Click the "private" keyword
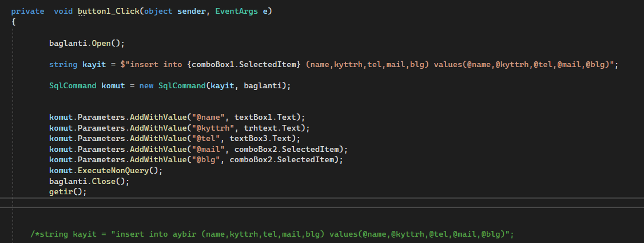The height and width of the screenshot is (243, 644). tap(27, 11)
